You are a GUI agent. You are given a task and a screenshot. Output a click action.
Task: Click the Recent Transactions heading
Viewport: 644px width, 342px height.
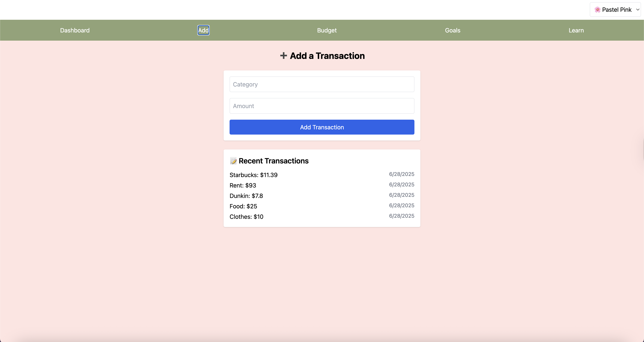click(x=274, y=161)
